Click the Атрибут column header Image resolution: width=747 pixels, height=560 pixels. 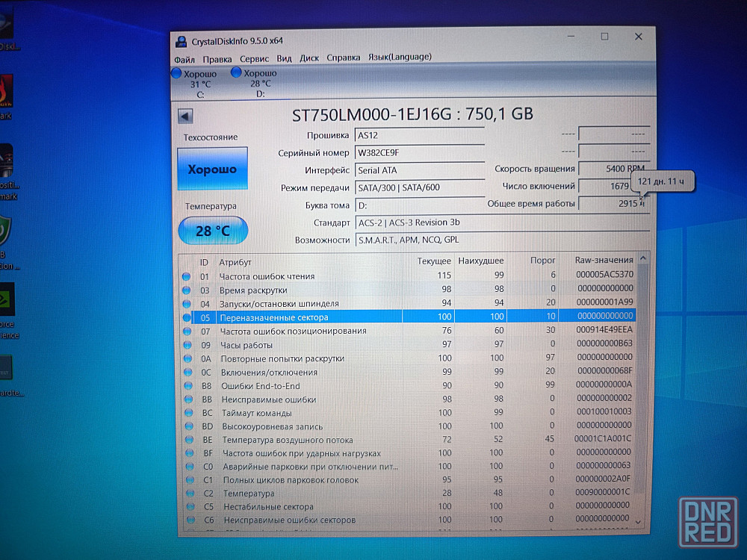click(x=235, y=262)
